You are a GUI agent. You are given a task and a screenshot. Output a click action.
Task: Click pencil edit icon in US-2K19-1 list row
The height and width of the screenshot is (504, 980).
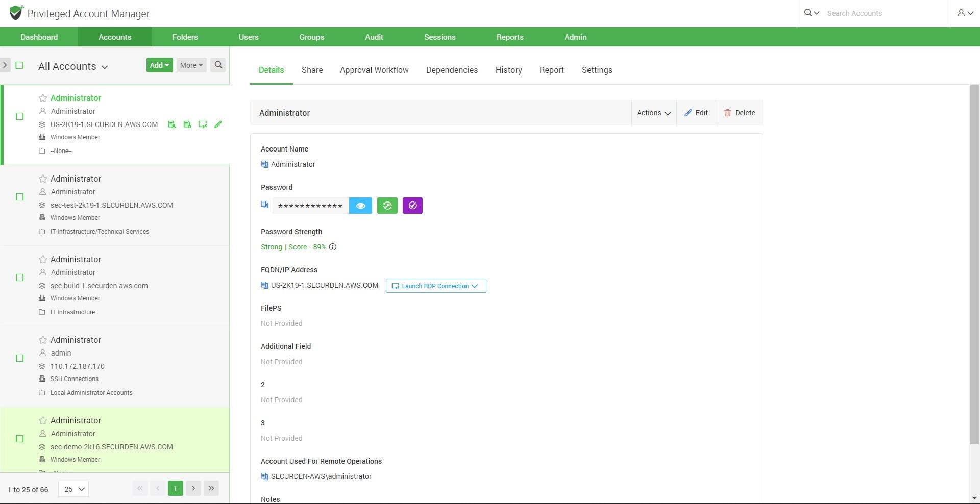(218, 124)
